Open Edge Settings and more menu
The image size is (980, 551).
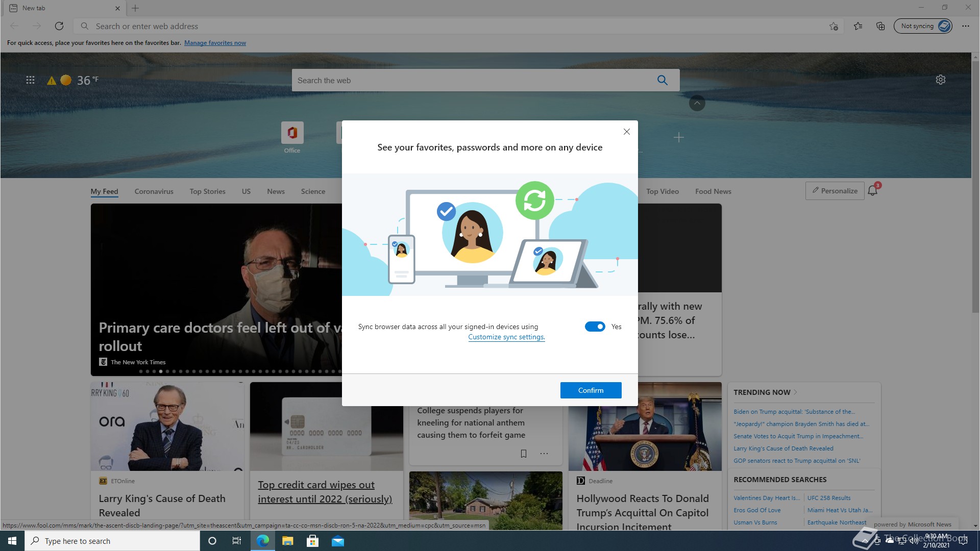click(x=966, y=26)
